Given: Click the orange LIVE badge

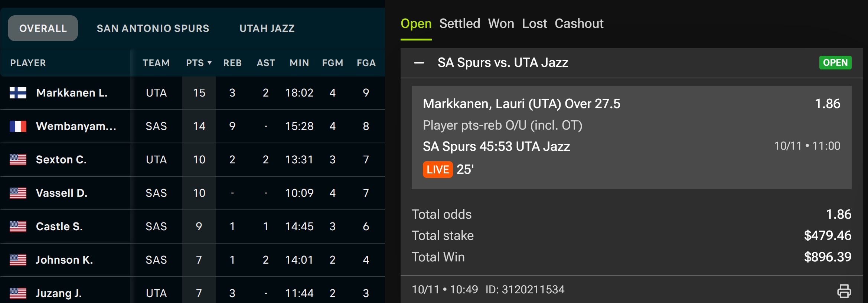Looking at the screenshot, I should pyautogui.click(x=437, y=170).
